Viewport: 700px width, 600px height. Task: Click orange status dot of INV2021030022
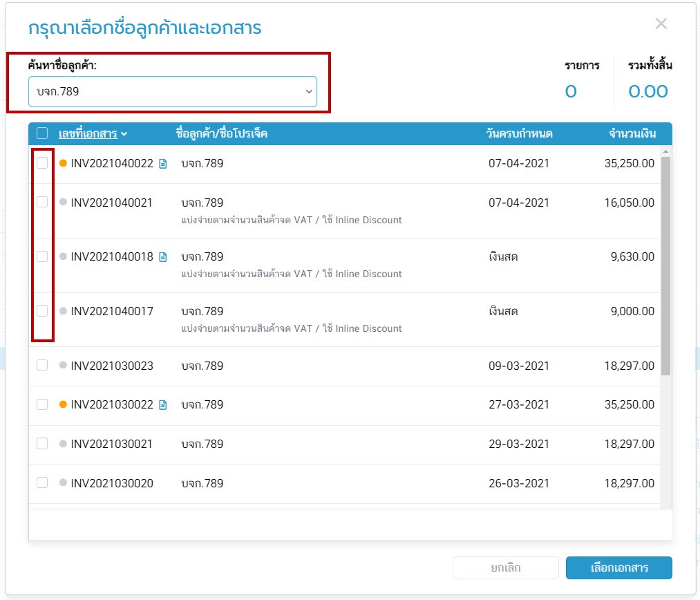coord(63,404)
